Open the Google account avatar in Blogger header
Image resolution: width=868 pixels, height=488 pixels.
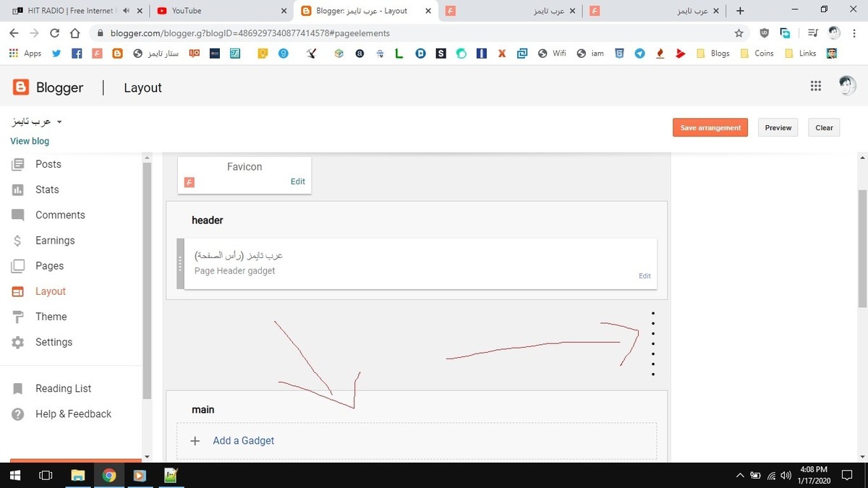click(847, 86)
